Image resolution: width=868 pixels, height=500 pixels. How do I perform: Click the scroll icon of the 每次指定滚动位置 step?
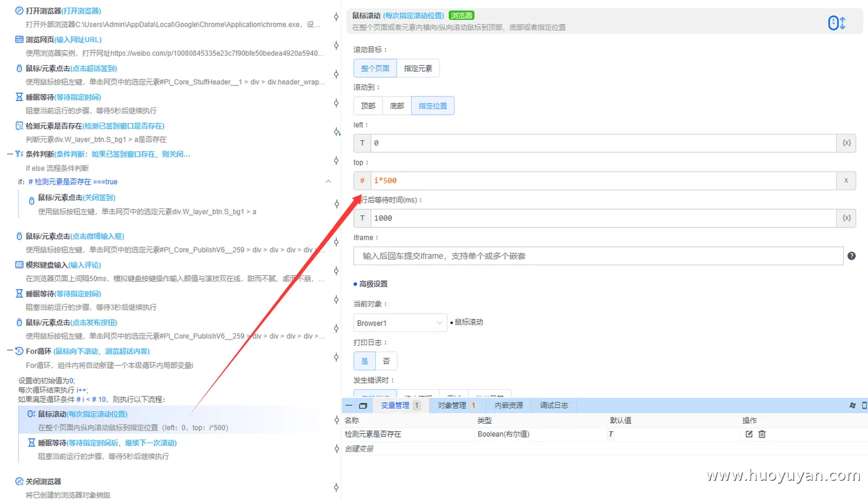click(x=31, y=414)
